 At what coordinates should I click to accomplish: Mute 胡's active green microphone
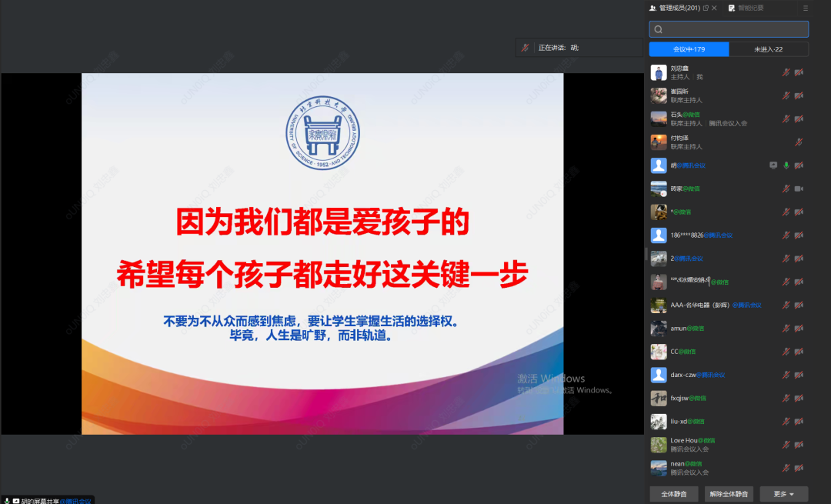point(786,165)
